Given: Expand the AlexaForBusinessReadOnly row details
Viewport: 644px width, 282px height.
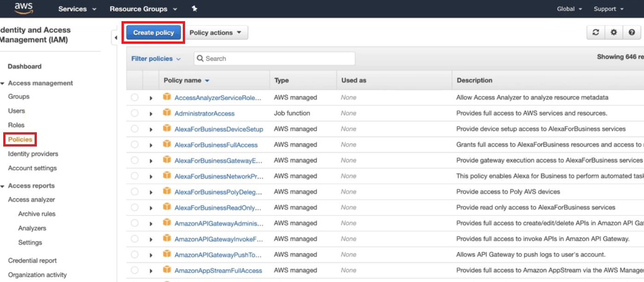Looking at the screenshot, I should click(x=151, y=208).
